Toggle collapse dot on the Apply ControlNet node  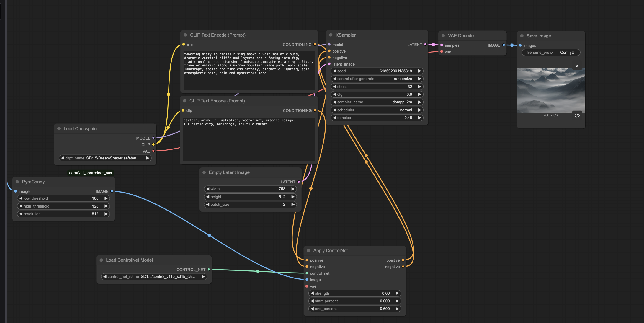coord(308,250)
